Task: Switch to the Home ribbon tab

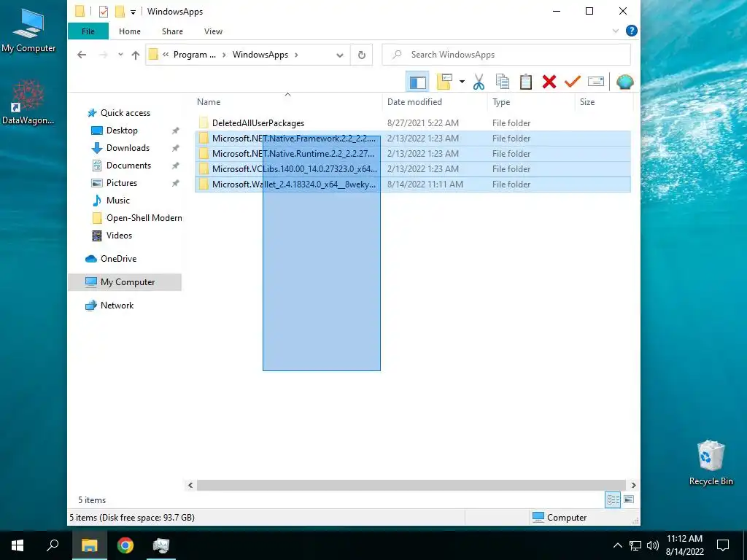Action: (130, 31)
